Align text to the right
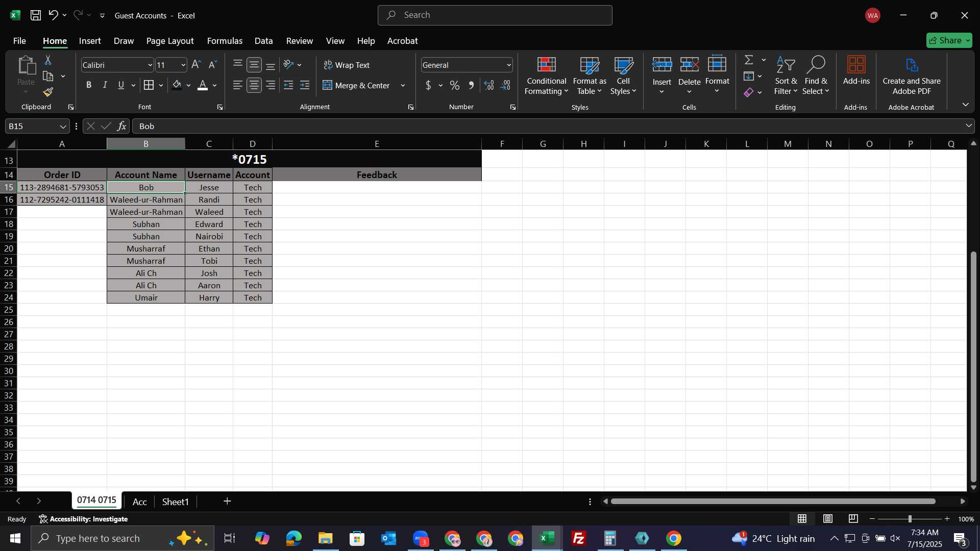The width and height of the screenshot is (980, 551). click(271, 85)
